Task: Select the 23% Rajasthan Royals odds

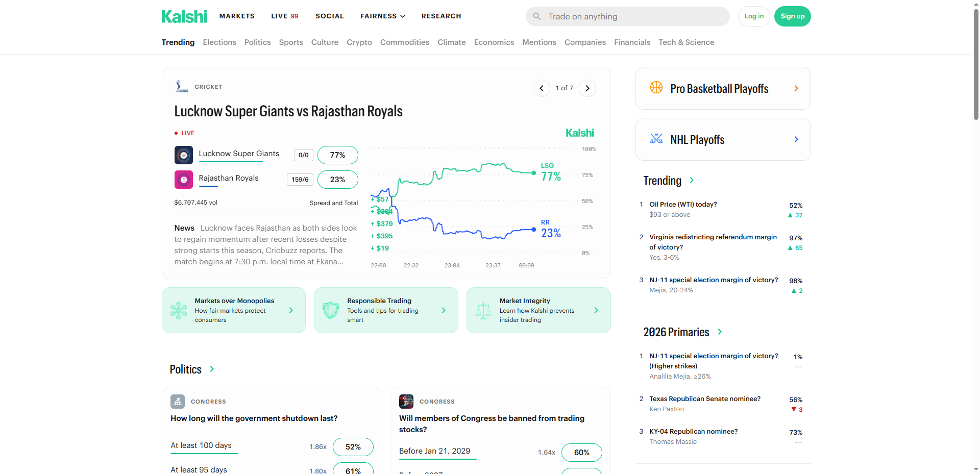Action: coord(337,180)
